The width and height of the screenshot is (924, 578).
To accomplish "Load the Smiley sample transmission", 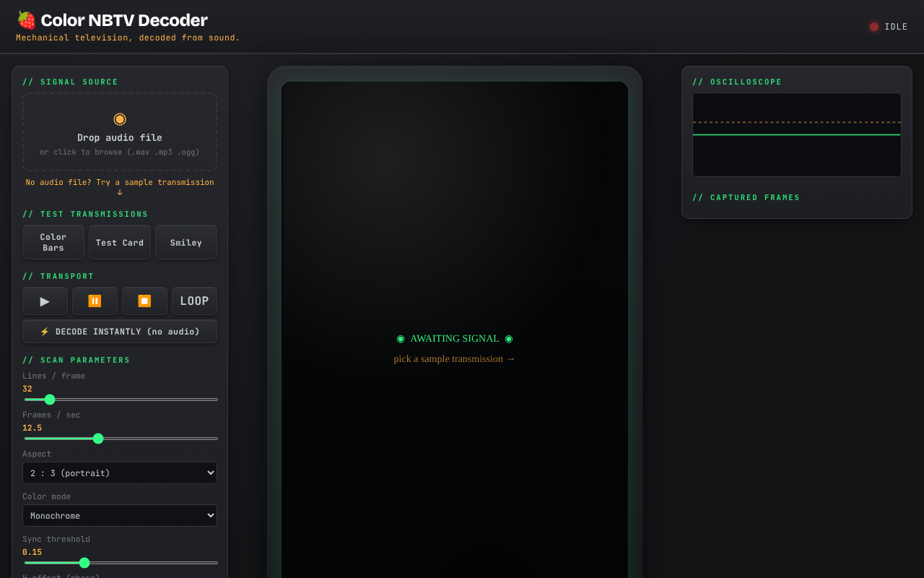I will (x=186, y=242).
